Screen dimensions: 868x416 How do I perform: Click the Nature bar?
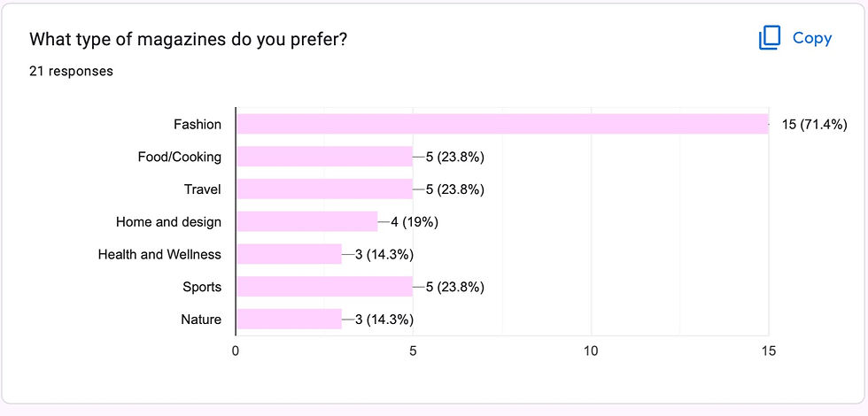[289, 319]
